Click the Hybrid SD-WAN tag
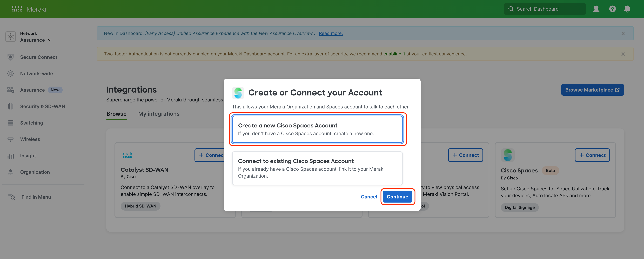 (x=140, y=206)
